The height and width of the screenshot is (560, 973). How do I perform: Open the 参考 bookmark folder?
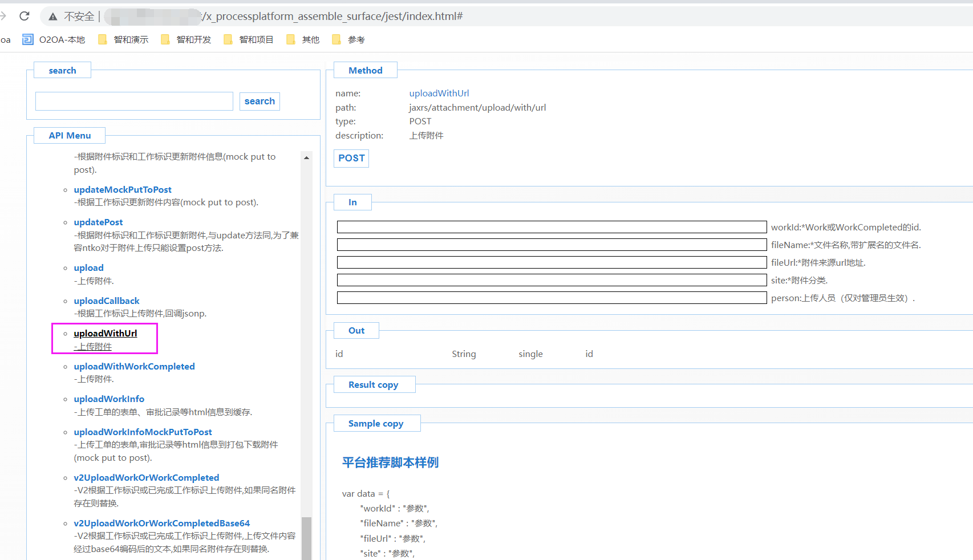pos(349,39)
